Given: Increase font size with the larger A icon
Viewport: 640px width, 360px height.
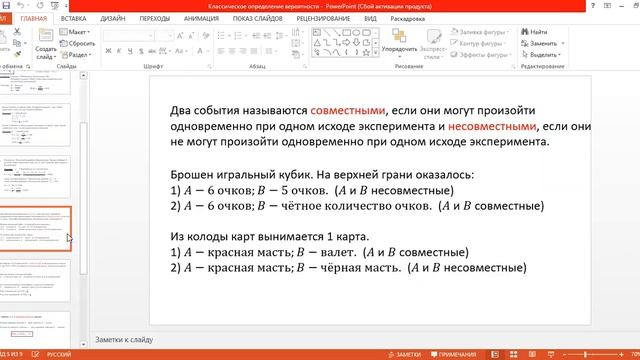Looking at the screenshot, I should coord(180,36).
